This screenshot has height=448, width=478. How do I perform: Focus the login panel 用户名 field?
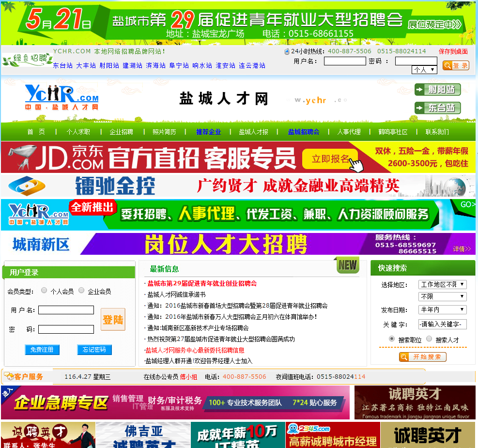(66, 310)
